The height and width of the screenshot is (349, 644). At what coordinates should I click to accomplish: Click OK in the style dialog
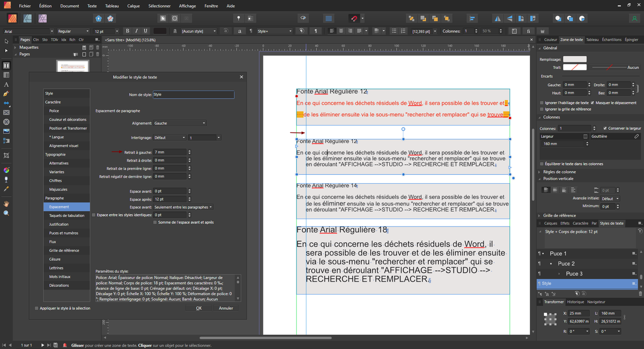(199, 308)
